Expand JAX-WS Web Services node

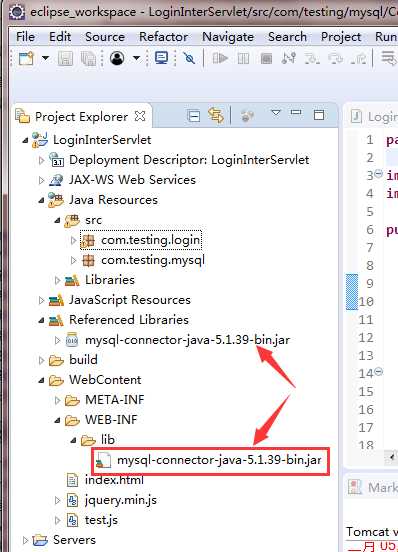tap(41, 181)
